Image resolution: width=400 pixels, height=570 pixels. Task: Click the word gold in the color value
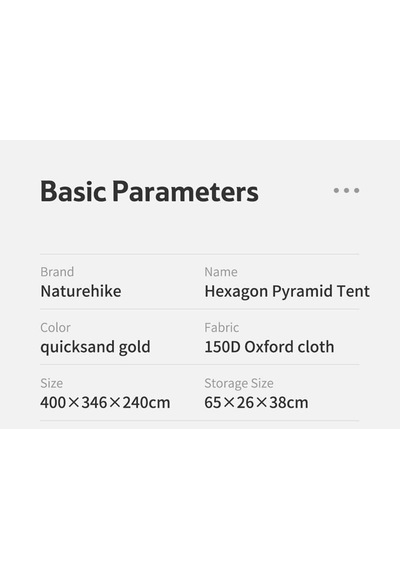click(x=135, y=348)
